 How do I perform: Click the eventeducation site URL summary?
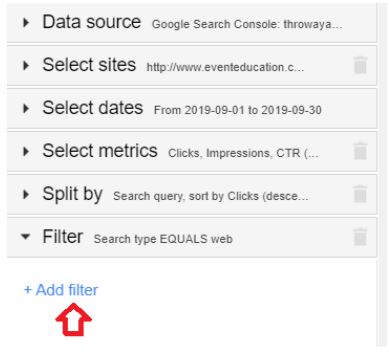point(225,67)
